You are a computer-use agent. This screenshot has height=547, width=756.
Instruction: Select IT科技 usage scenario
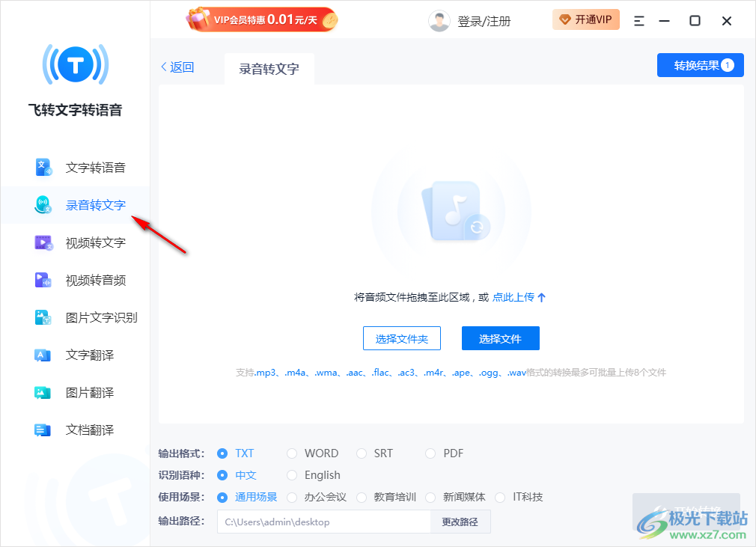[500, 497]
